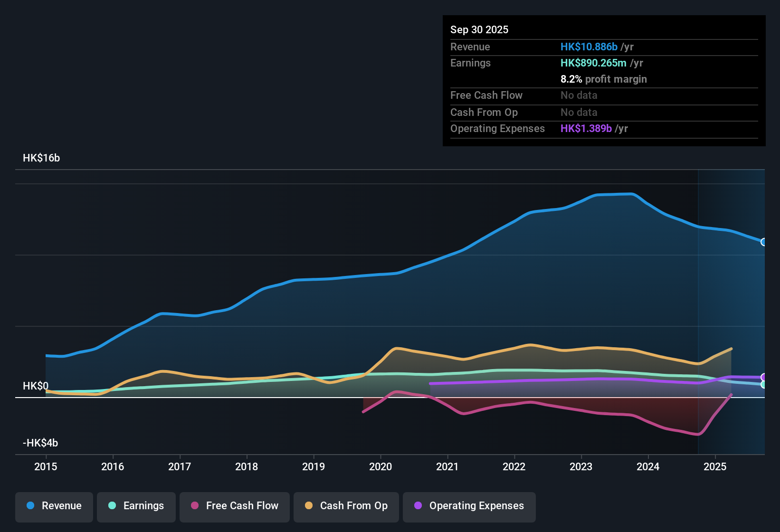Toggle the Revenue series visibility
780x532 pixels.
pos(54,506)
